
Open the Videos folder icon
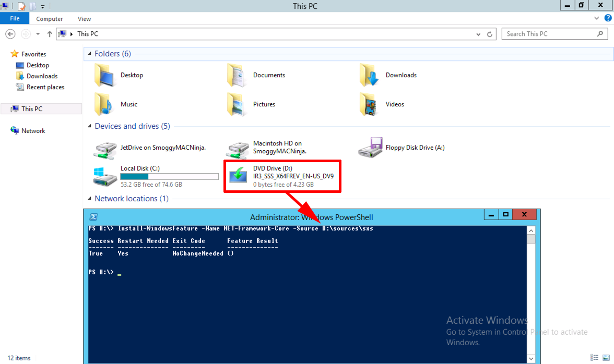click(x=369, y=104)
